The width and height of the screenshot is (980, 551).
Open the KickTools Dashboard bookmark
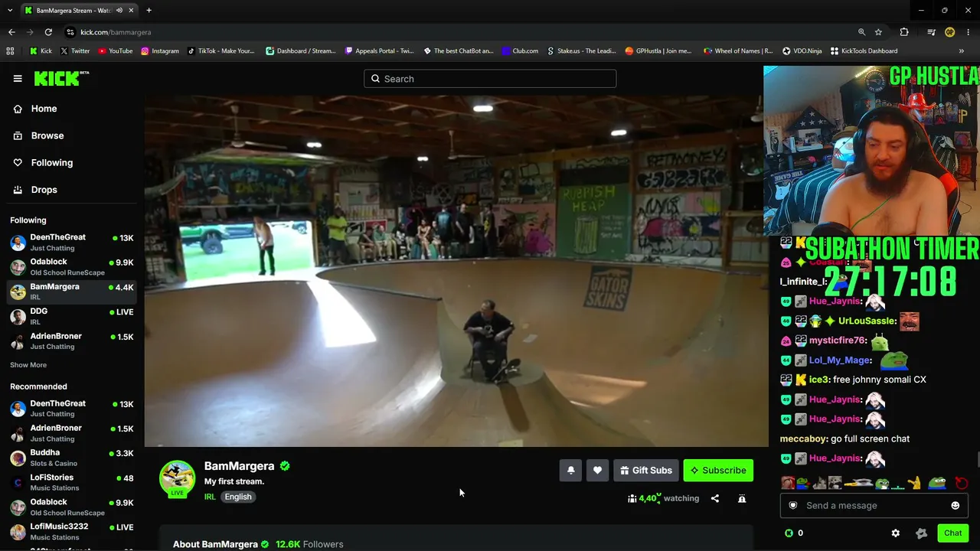tap(864, 51)
